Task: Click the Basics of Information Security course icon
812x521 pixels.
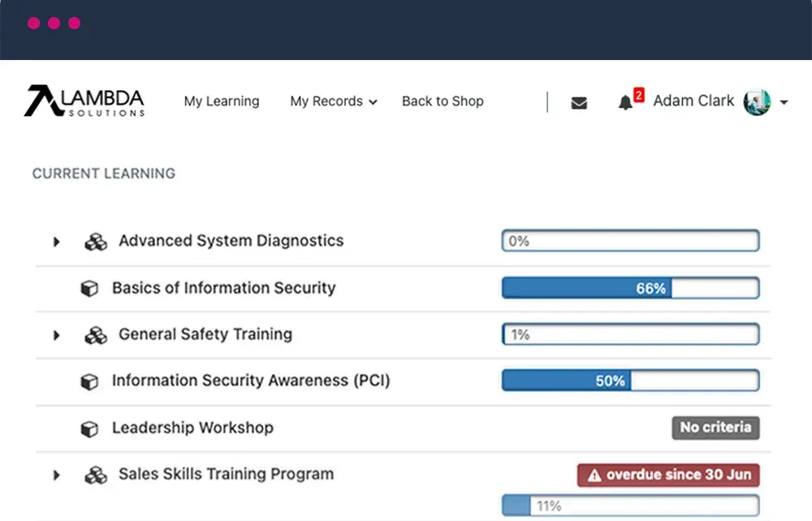Action: 89,288
